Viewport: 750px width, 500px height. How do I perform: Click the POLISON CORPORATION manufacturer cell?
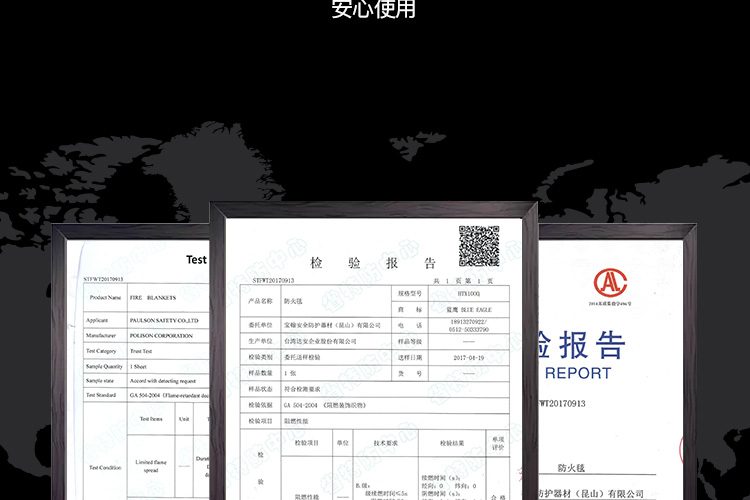click(x=161, y=336)
